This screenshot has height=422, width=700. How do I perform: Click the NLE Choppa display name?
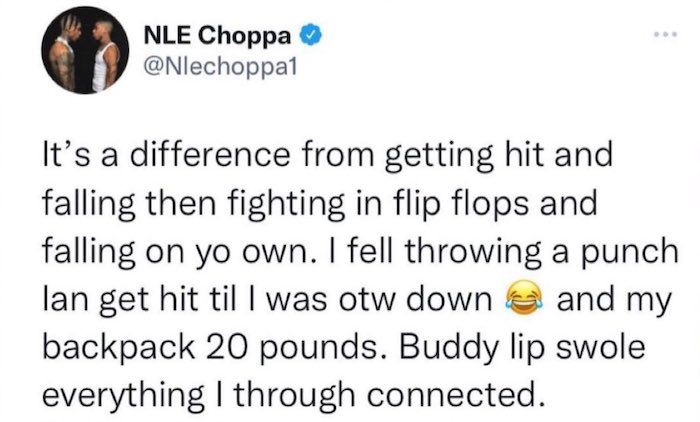[x=217, y=35]
